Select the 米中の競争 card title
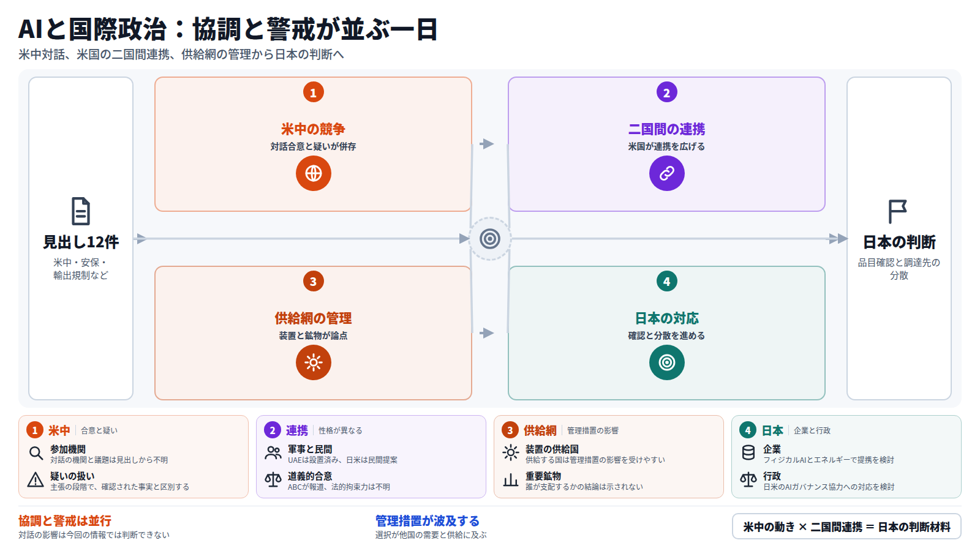Image resolution: width=980 pixels, height=551 pixels. click(314, 129)
